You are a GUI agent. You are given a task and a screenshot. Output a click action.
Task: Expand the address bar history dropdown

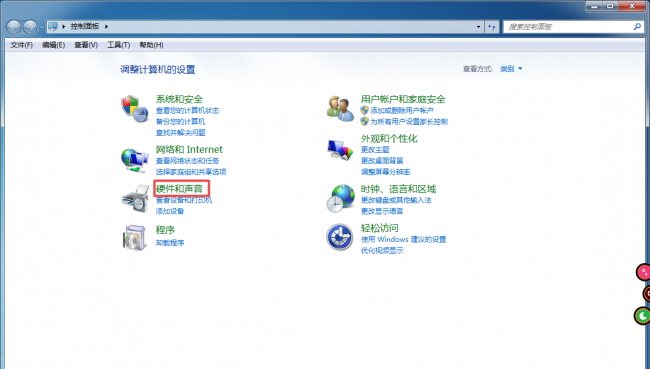(478, 27)
